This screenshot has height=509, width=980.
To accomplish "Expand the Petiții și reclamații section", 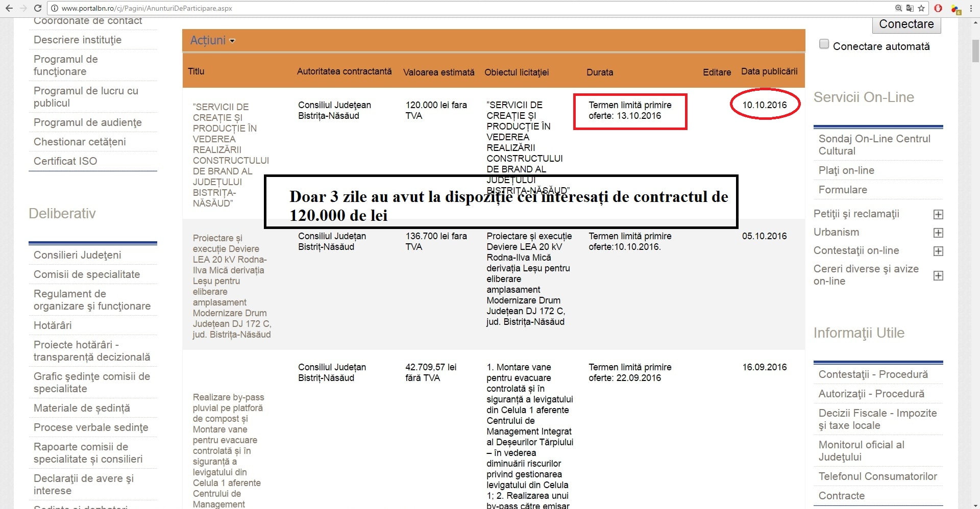I will pyautogui.click(x=938, y=214).
